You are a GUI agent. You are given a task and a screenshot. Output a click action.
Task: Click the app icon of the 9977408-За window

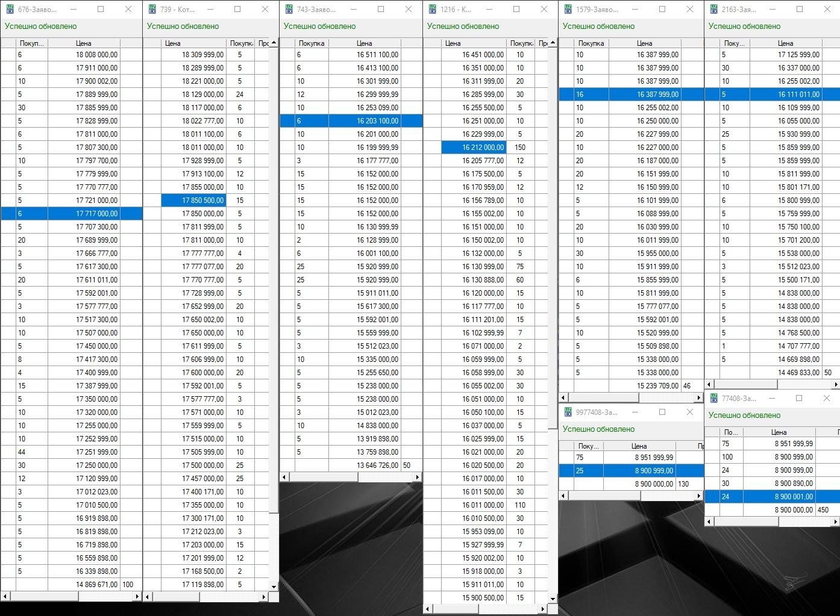568,412
